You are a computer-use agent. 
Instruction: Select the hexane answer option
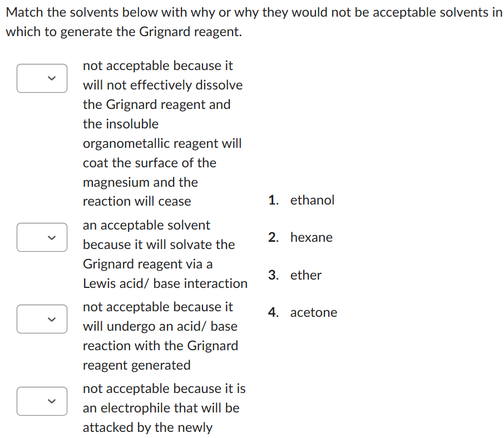311,237
